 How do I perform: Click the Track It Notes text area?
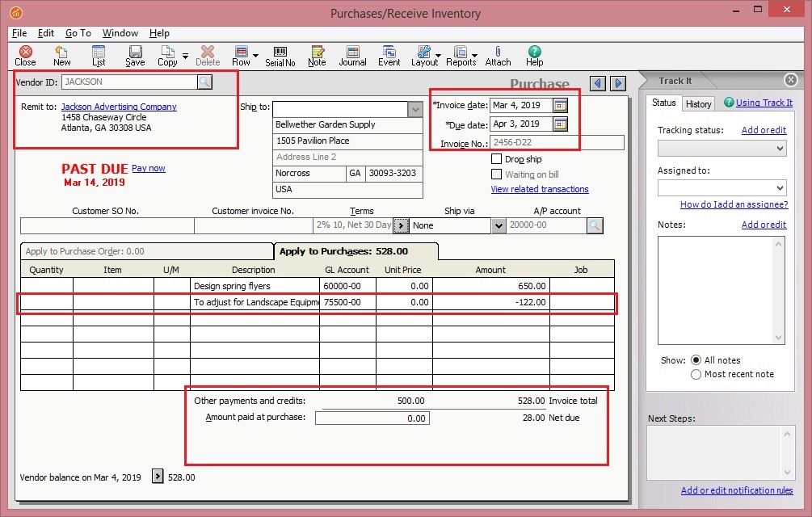pyautogui.click(x=721, y=290)
